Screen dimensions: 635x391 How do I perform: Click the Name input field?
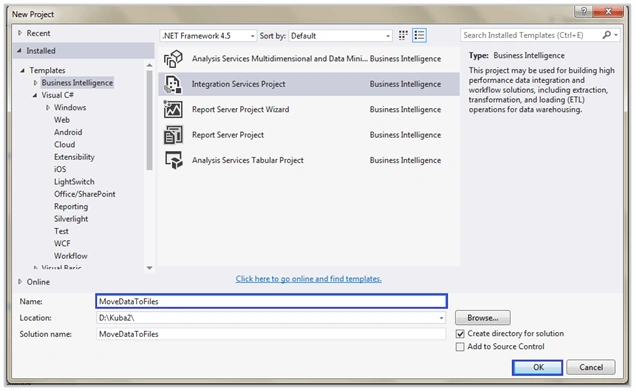[271, 301]
